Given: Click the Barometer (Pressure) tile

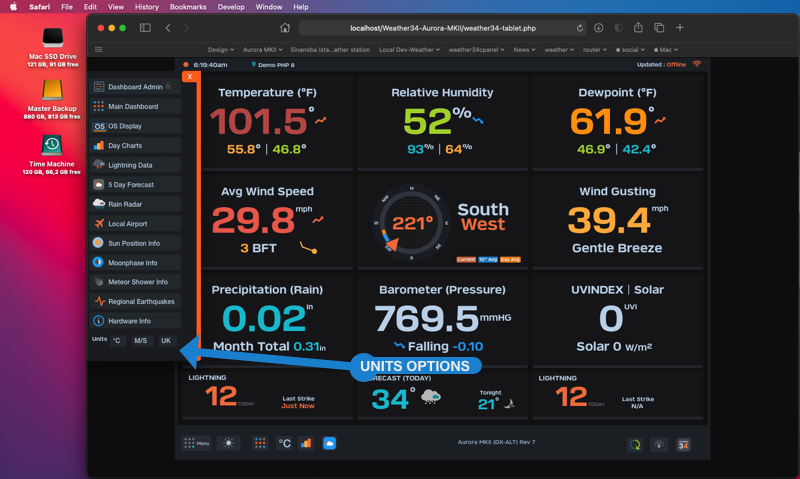Looking at the screenshot, I should click(442, 319).
